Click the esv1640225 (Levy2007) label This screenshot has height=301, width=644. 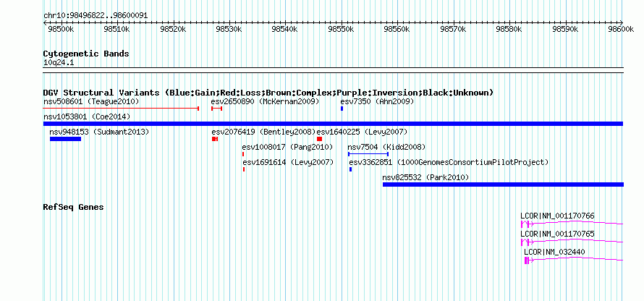coord(362,132)
